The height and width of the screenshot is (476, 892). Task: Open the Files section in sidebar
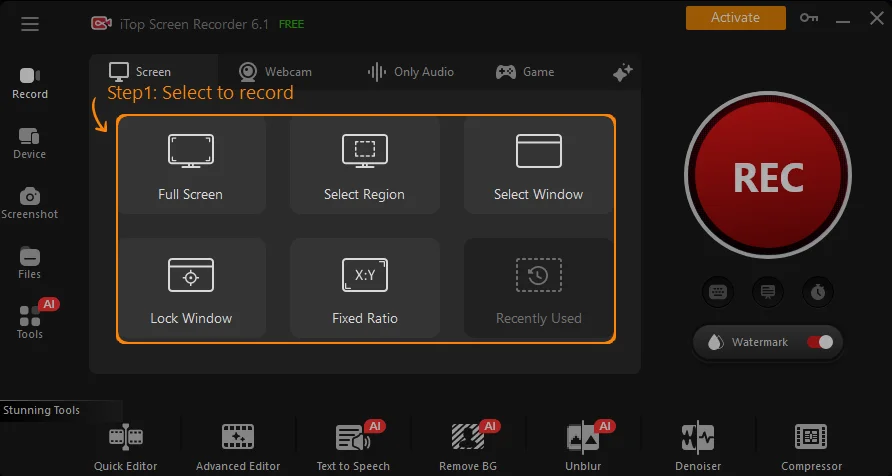pyautogui.click(x=30, y=263)
